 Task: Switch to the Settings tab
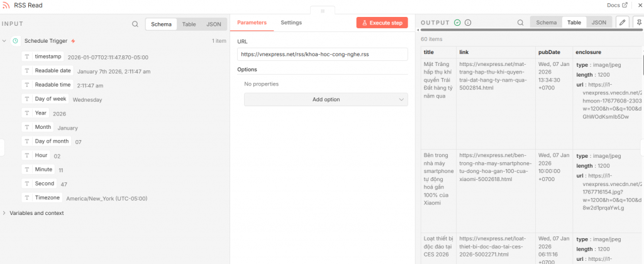coord(291,23)
